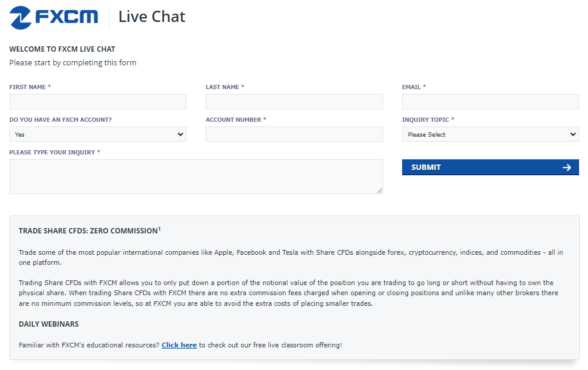Click the Daily Webinars heading

point(49,324)
